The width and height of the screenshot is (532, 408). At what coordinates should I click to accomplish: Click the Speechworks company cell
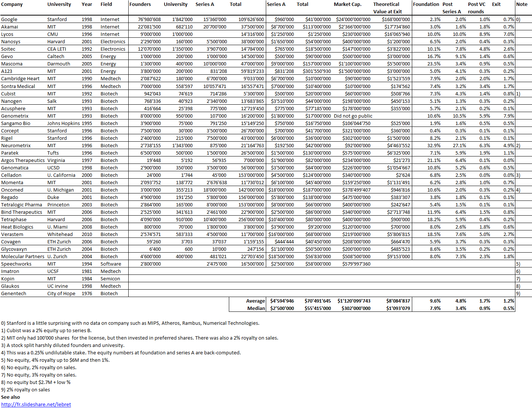tap(16, 264)
